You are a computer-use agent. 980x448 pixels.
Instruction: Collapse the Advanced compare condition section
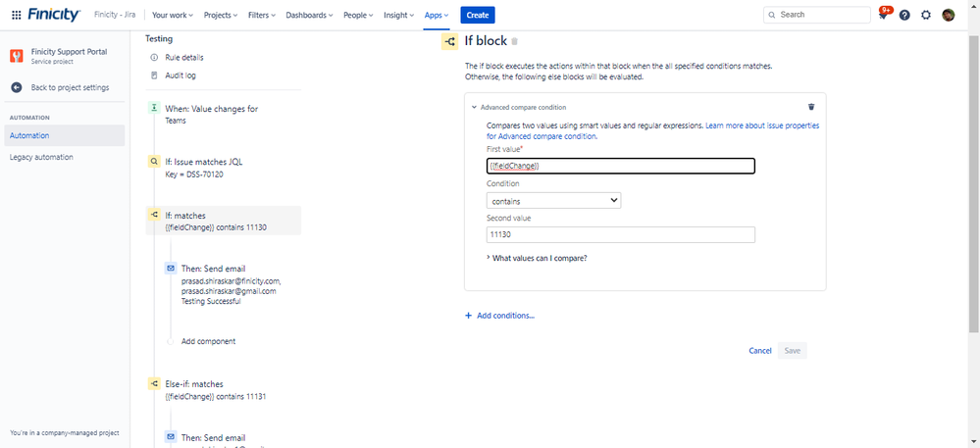point(474,108)
